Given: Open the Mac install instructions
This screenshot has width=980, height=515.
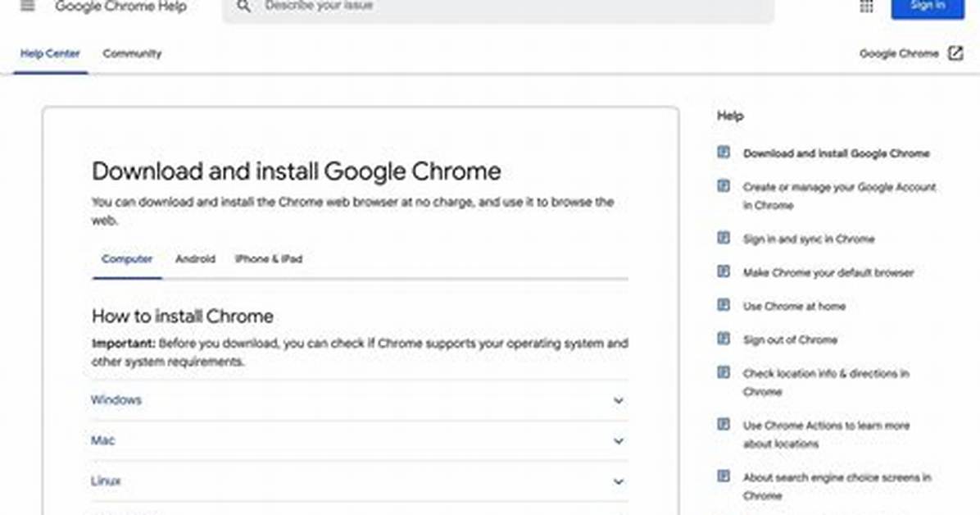Looking at the screenshot, I should click(x=360, y=440).
